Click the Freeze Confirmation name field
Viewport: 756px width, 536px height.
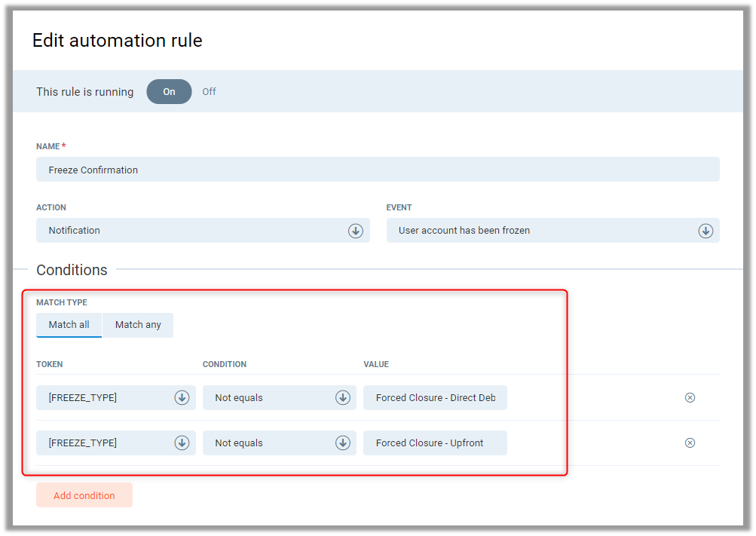click(x=377, y=170)
